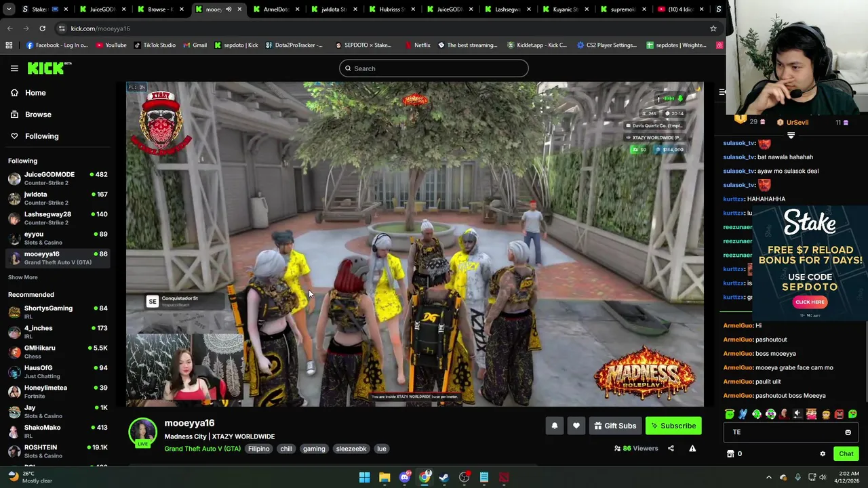Image resolution: width=868 pixels, height=488 pixels.
Task: Click the Stake CLICK HERE banner button
Action: pos(810,302)
